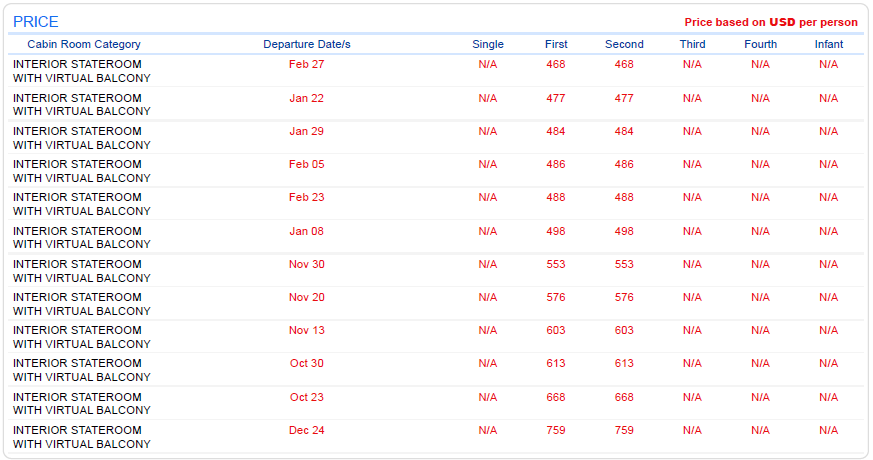
Task: Select the Dec 24 departure date
Action: 306,430
